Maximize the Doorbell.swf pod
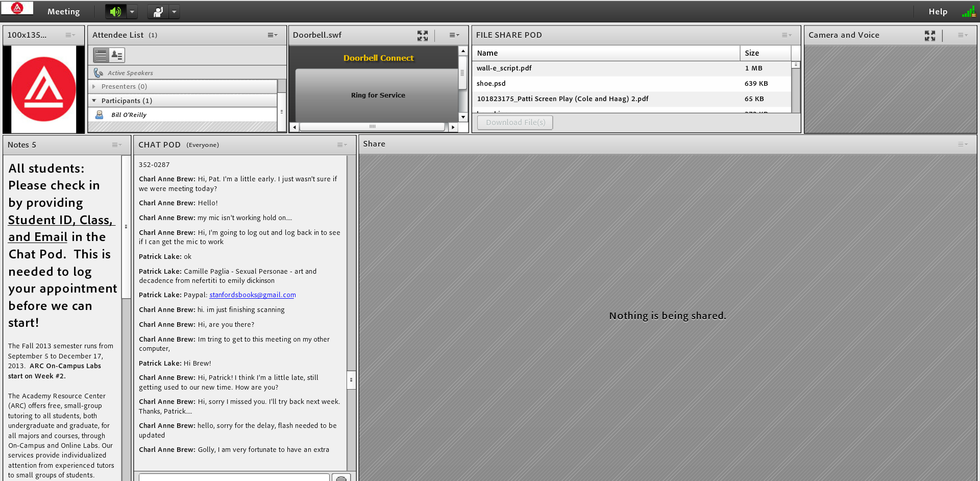The image size is (980, 481). click(x=423, y=35)
